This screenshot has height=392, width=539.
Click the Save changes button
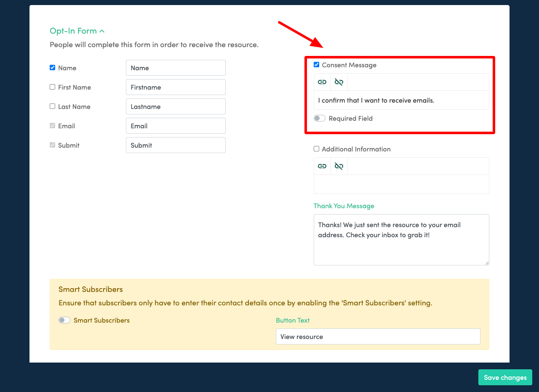pos(505,377)
